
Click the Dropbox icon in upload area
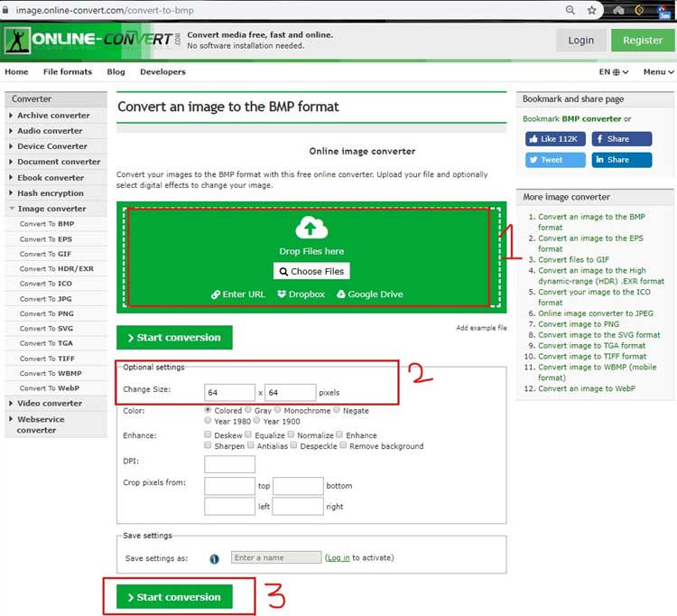pyautogui.click(x=283, y=294)
